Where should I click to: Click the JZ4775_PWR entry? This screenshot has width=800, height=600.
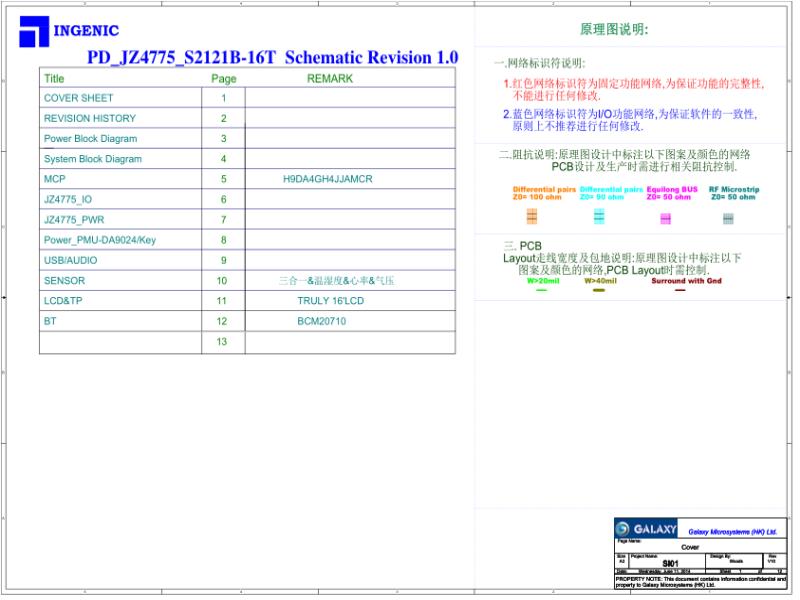coord(74,220)
